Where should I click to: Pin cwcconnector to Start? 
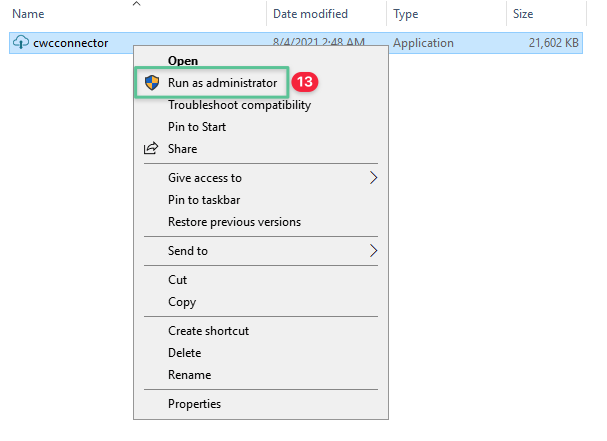click(197, 127)
